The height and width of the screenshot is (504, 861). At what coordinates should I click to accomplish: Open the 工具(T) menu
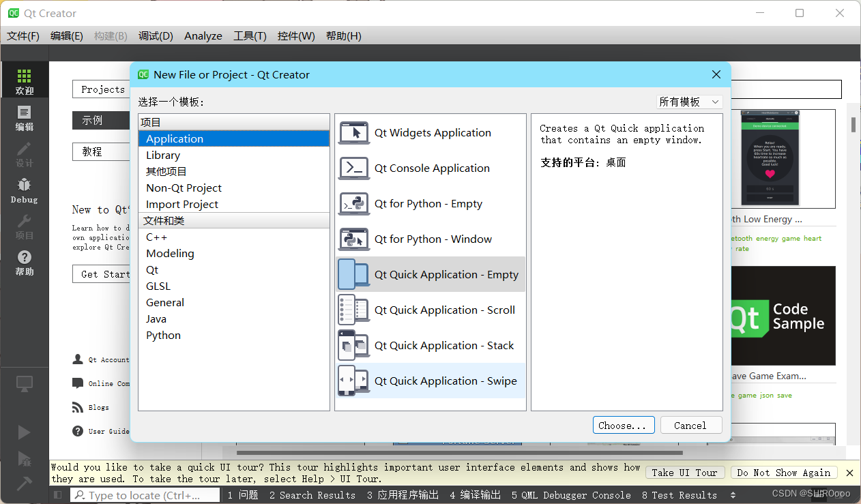(x=250, y=36)
